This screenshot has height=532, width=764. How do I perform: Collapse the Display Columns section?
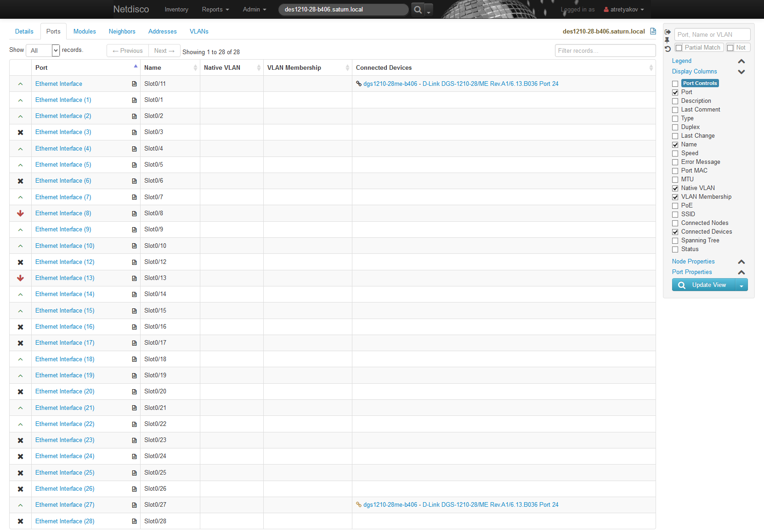pyautogui.click(x=741, y=72)
